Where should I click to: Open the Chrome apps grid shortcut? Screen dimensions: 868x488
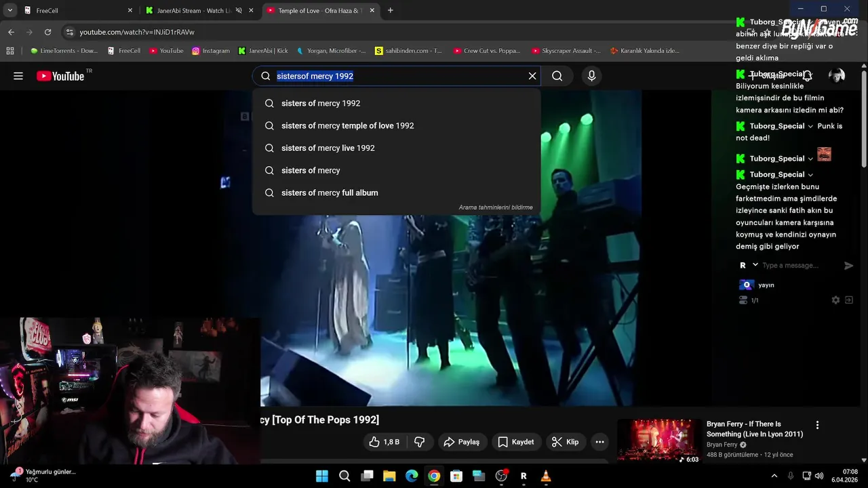click(x=9, y=51)
